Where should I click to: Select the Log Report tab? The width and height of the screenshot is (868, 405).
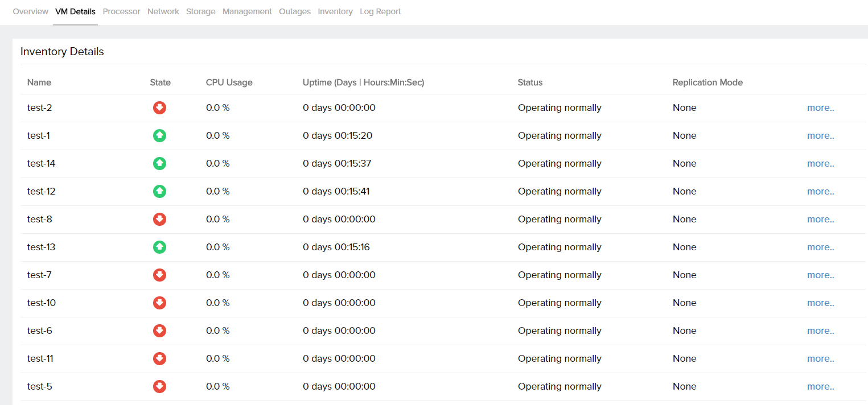[380, 11]
